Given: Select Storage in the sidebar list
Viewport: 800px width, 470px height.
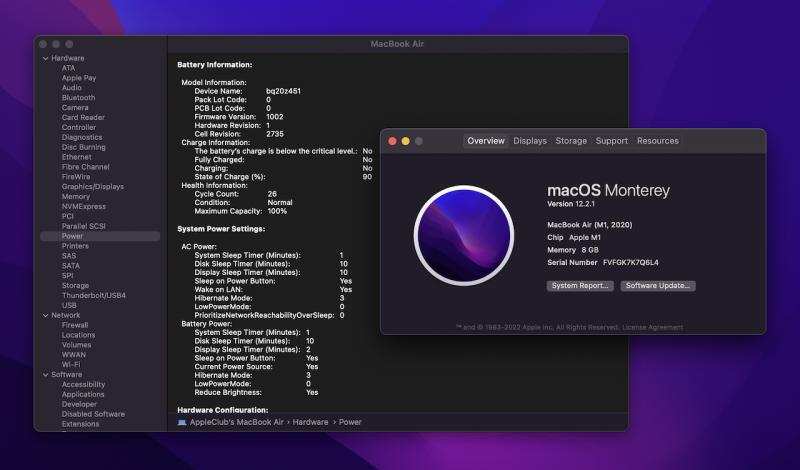Looking at the screenshot, I should pyautogui.click(x=75, y=286).
